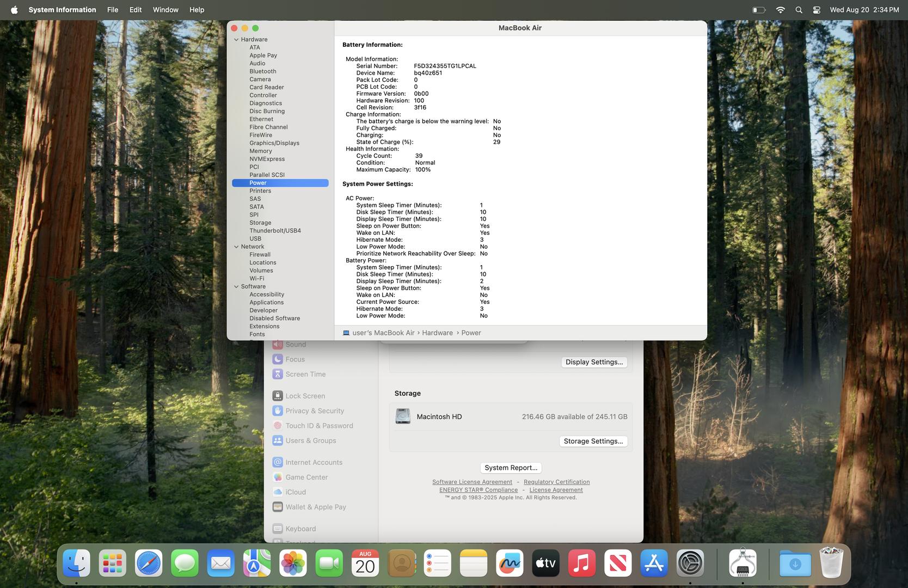Open Contacts app in the Dock
The image size is (908, 588).
tap(401, 563)
